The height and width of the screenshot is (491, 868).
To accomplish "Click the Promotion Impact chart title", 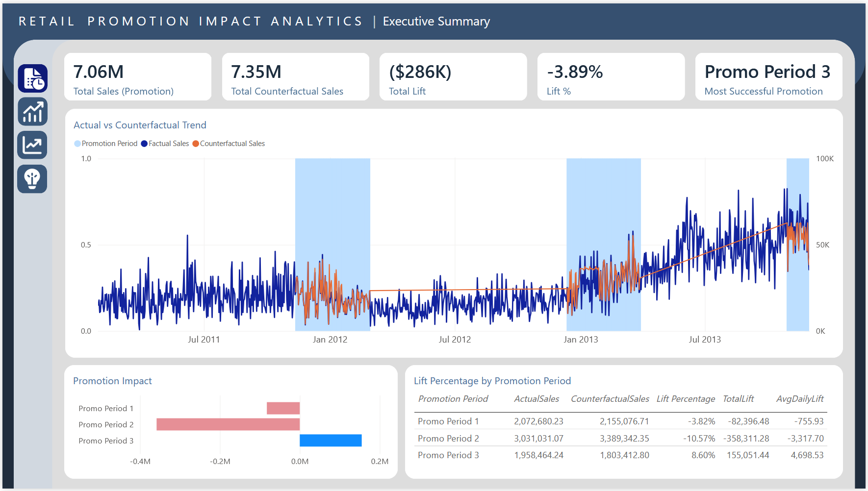I will pyautogui.click(x=112, y=381).
